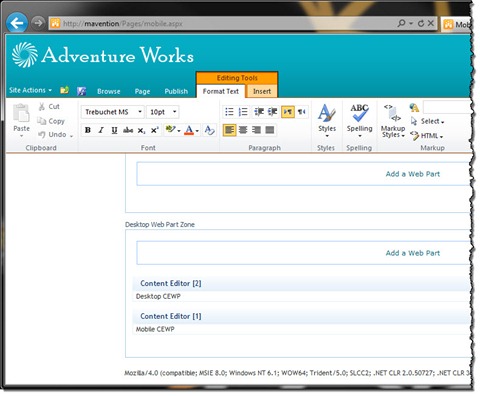
Task: Align text left
Action: click(x=229, y=130)
